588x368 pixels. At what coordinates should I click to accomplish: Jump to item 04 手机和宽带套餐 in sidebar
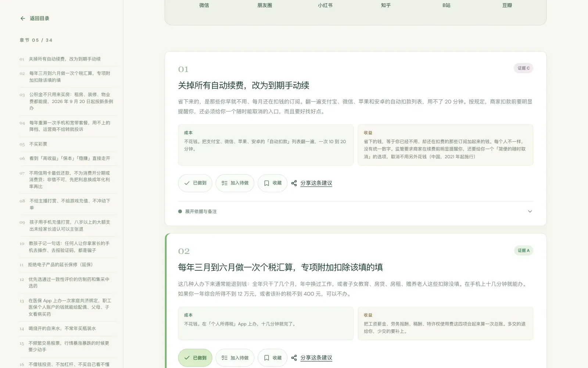[68, 126]
